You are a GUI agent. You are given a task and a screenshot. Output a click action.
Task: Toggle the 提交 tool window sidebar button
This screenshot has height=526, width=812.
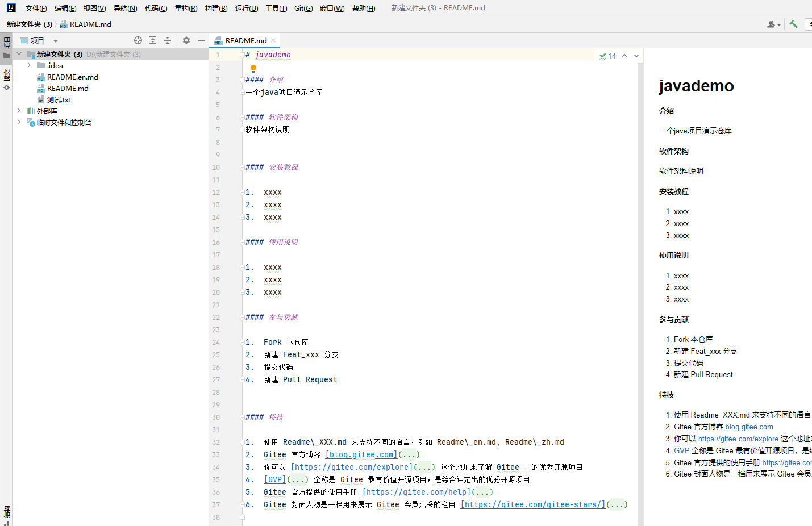tap(6, 80)
